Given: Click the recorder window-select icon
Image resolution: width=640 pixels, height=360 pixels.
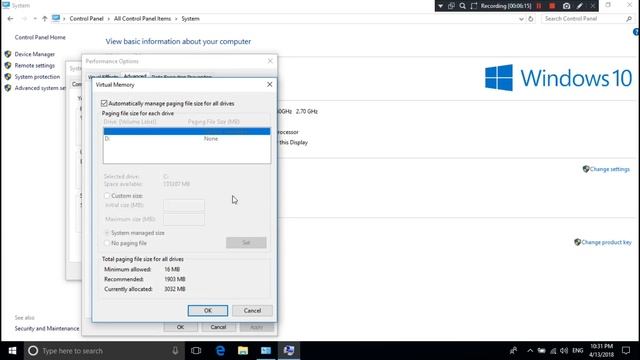Looking at the screenshot, I should coord(451,6).
